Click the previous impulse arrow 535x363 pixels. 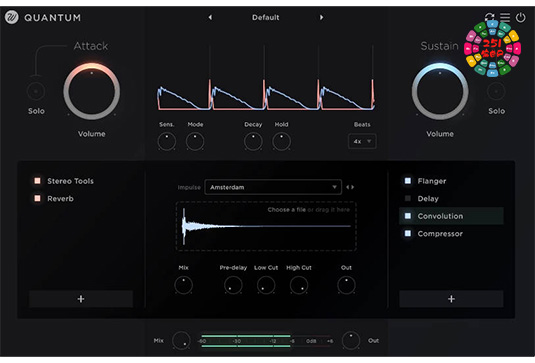[x=348, y=187]
